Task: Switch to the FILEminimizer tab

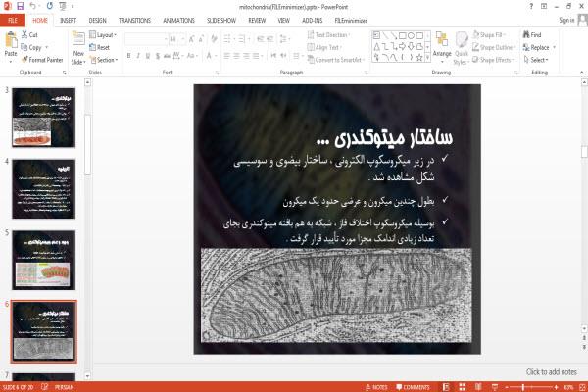Action: tap(351, 21)
